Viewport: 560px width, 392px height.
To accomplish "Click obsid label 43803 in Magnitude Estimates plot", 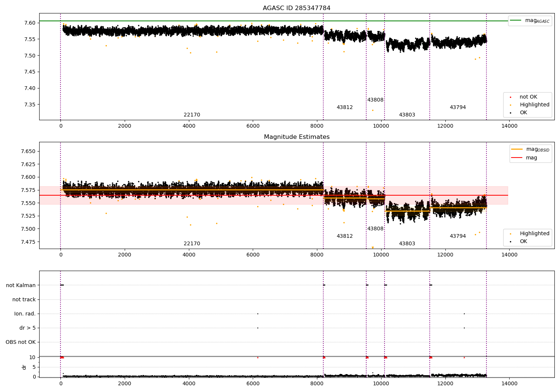I will point(407,244).
